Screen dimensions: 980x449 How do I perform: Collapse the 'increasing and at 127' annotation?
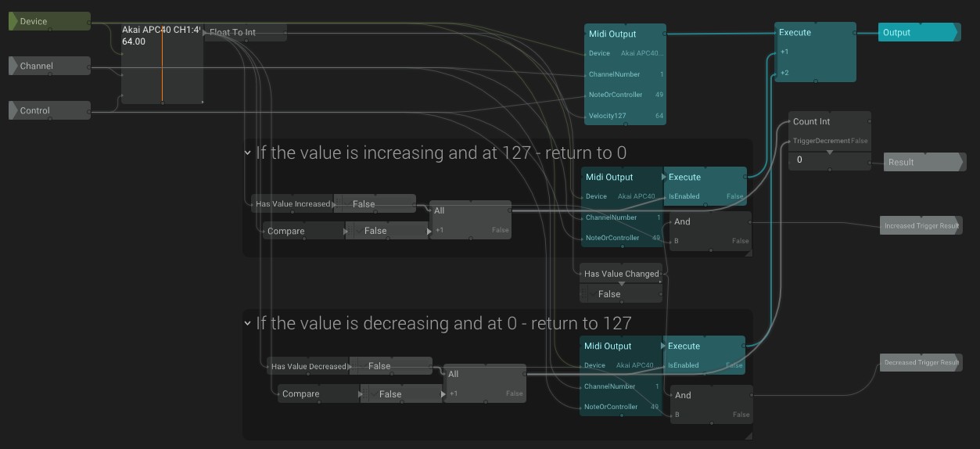(248, 153)
